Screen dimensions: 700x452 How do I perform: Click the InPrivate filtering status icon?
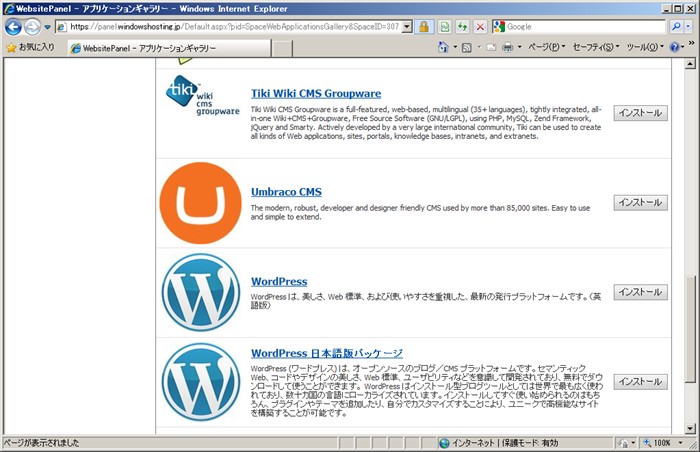pyautogui.click(x=623, y=443)
